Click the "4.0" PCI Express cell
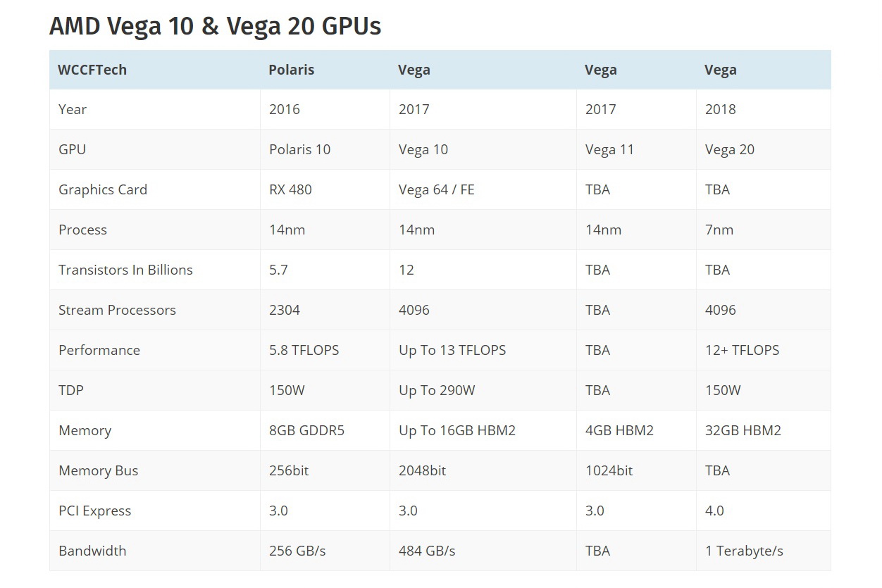 click(x=714, y=511)
